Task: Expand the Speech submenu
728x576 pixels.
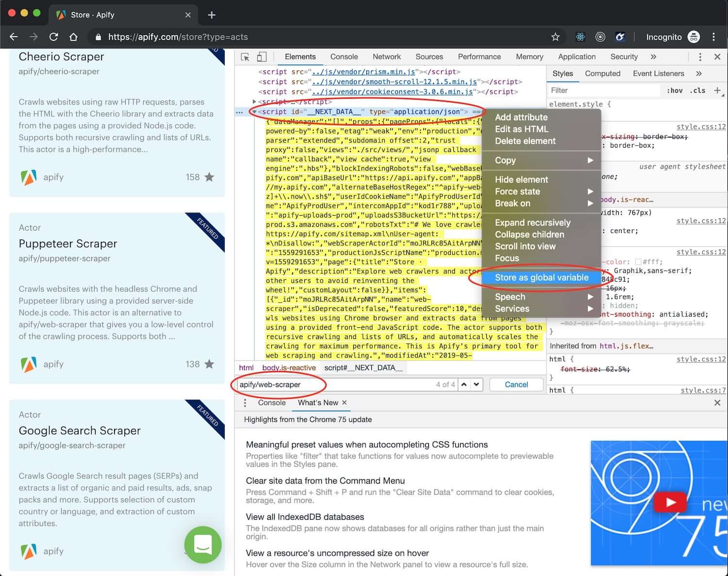Action: [541, 297]
